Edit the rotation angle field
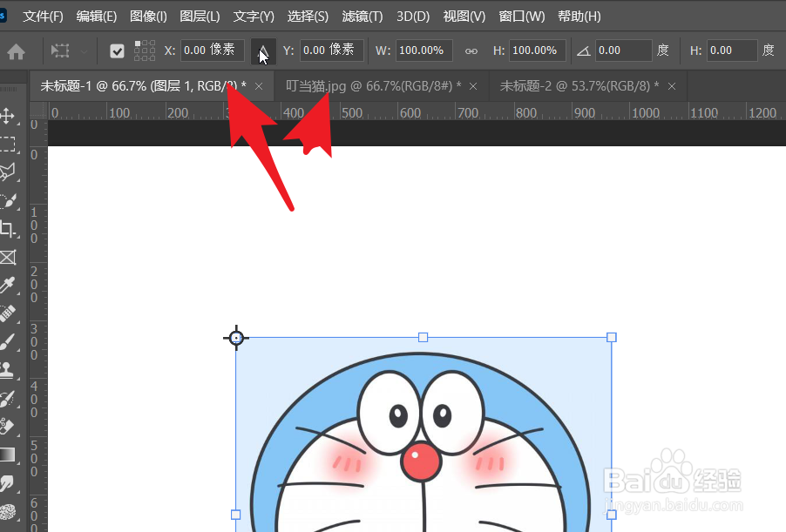 click(624, 51)
